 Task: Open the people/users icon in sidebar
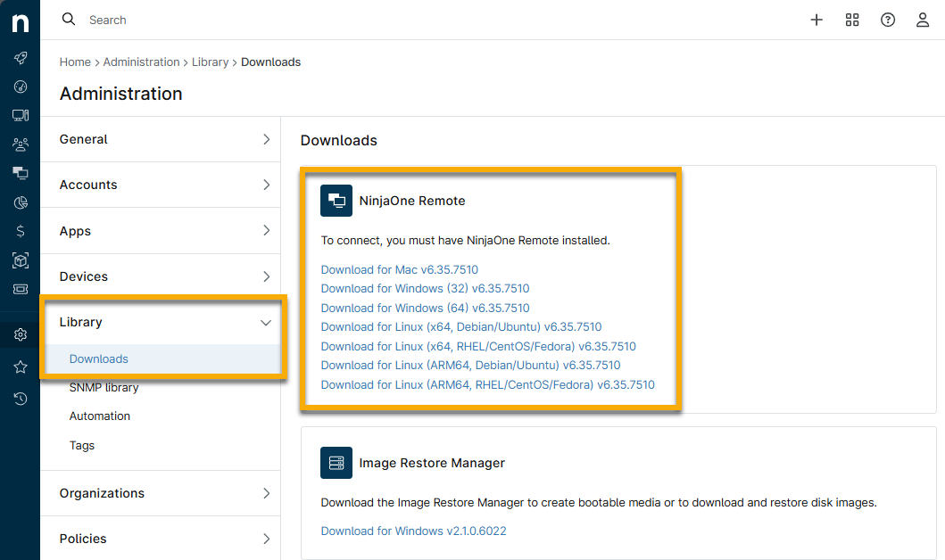[21, 144]
